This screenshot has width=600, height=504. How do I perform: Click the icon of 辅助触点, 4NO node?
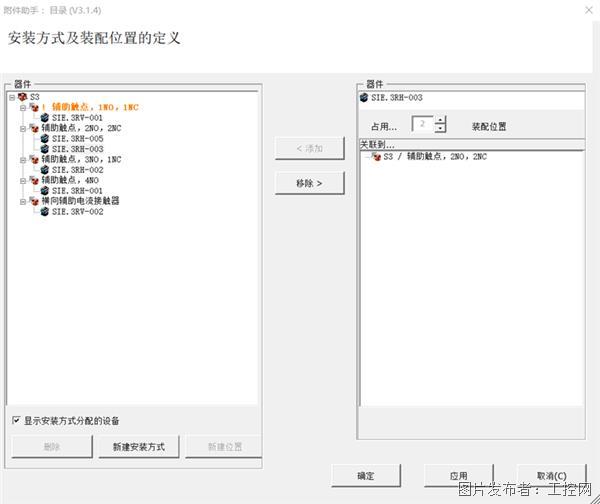coord(34,180)
